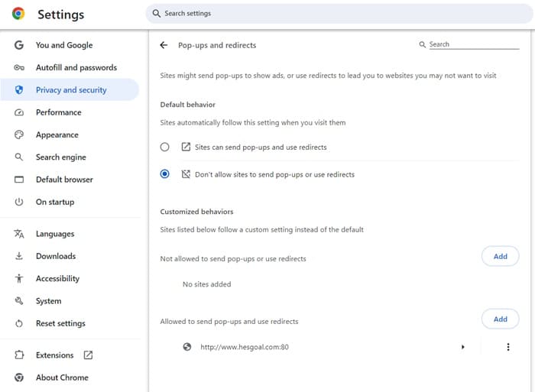535x392 pixels.
Task: Click the Appearance palette icon
Action: point(19,134)
